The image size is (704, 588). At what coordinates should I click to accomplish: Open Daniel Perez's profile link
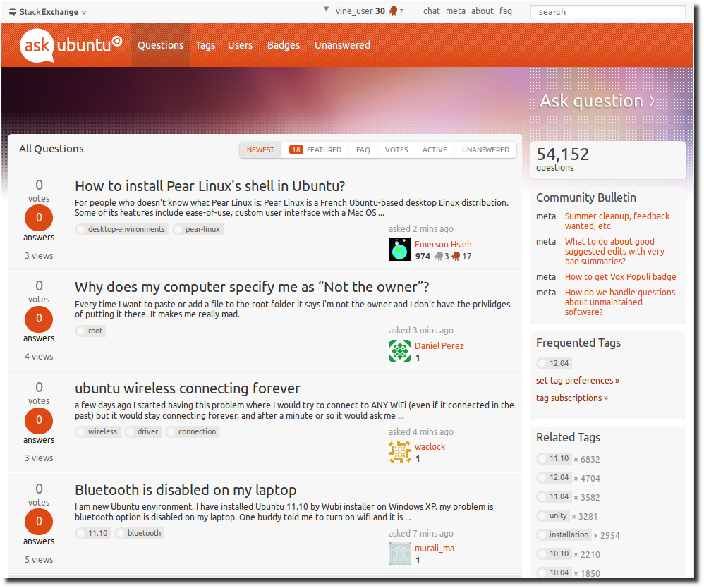pyautogui.click(x=439, y=345)
